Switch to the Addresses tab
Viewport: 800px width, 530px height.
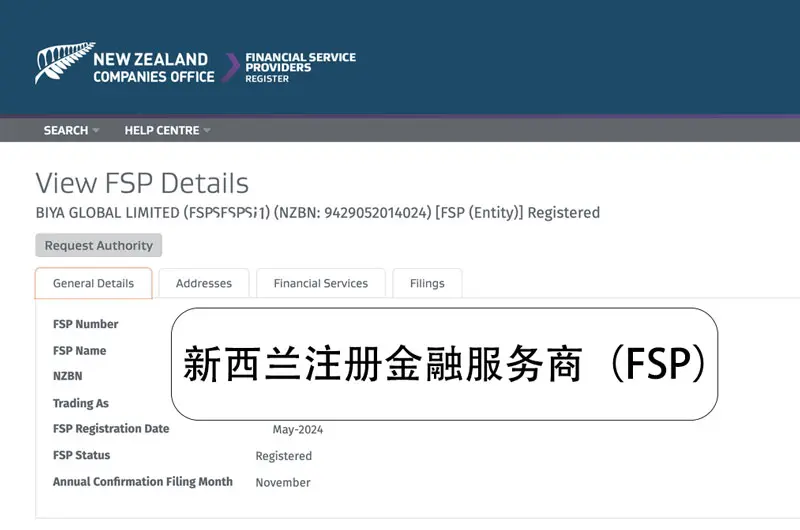(204, 283)
